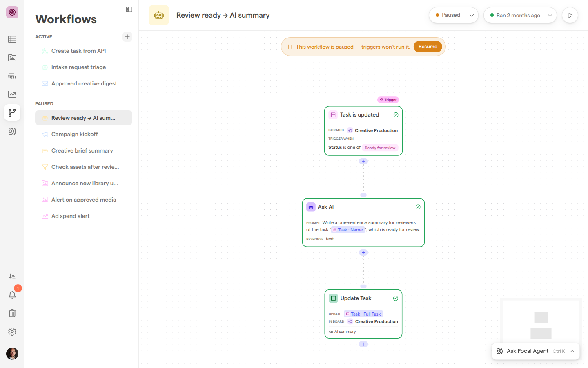
Task: Click the user avatar in sidebar
Action: [12, 354]
